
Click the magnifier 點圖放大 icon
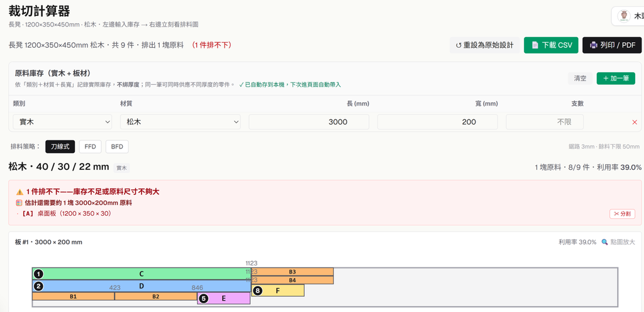pos(604,242)
